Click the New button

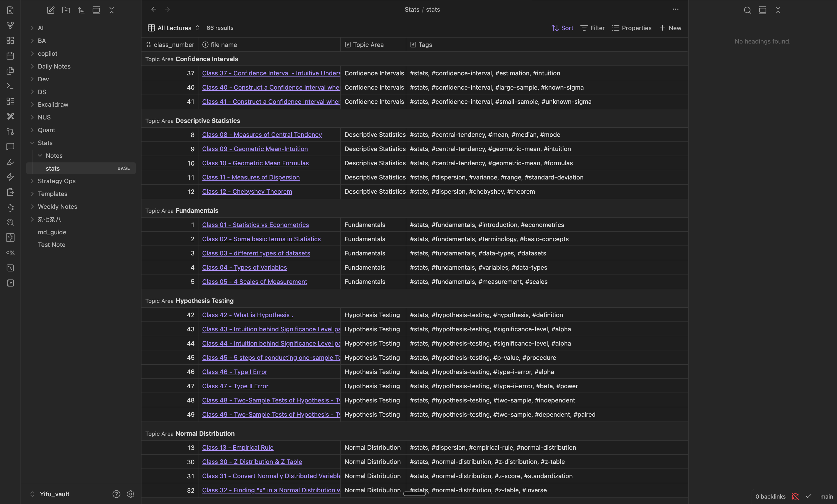tap(670, 28)
